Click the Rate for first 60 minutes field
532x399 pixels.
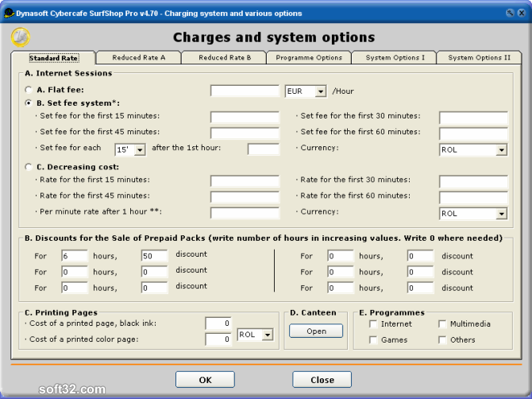[x=473, y=197]
